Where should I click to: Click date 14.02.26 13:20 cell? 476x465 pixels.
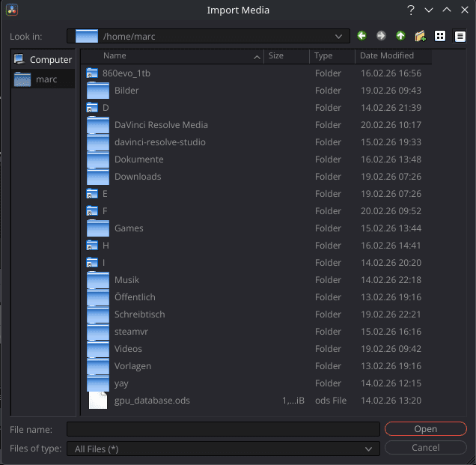click(391, 401)
